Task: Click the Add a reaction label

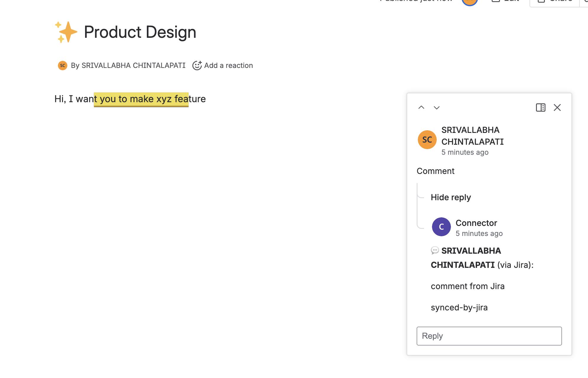Action: click(228, 66)
